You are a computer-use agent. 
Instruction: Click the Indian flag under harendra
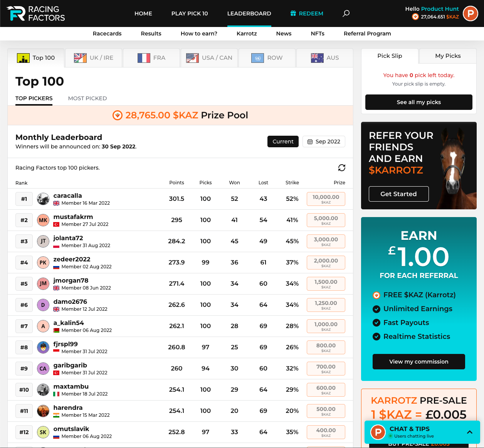(56, 415)
